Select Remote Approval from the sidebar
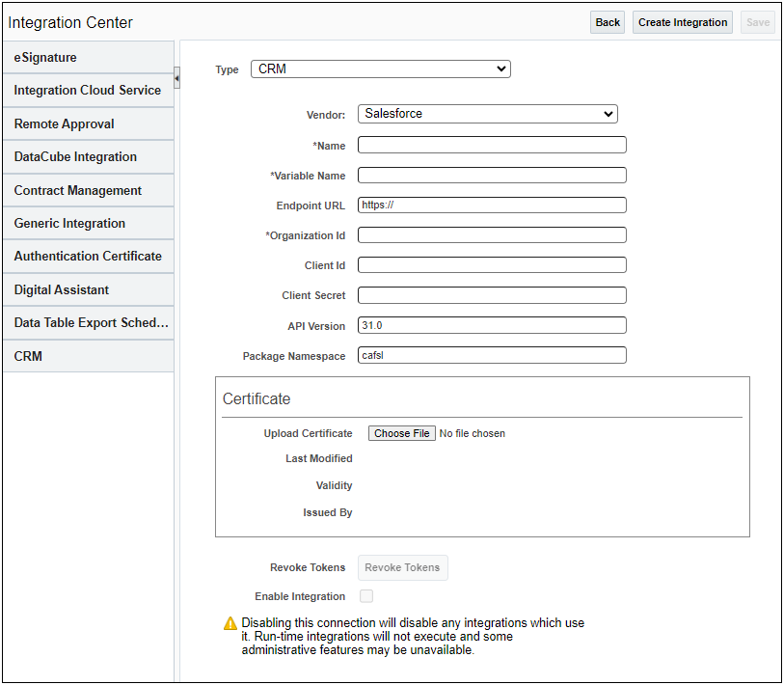784x685 pixels. 63,123
